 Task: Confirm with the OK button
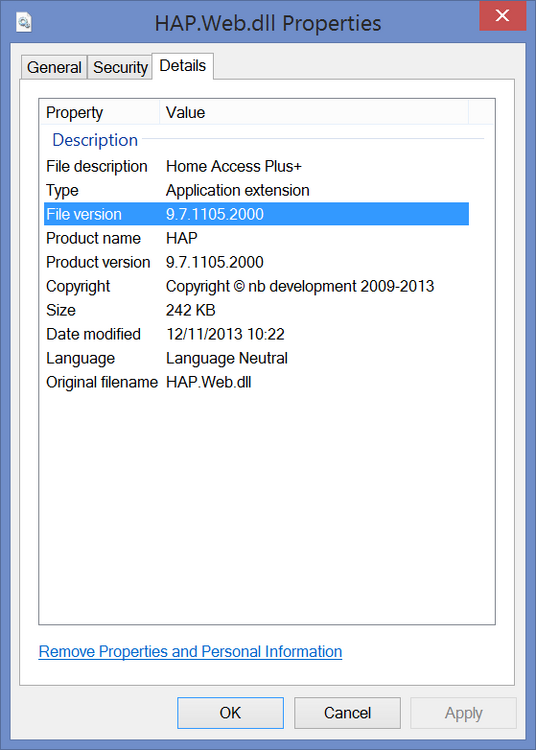(230, 713)
